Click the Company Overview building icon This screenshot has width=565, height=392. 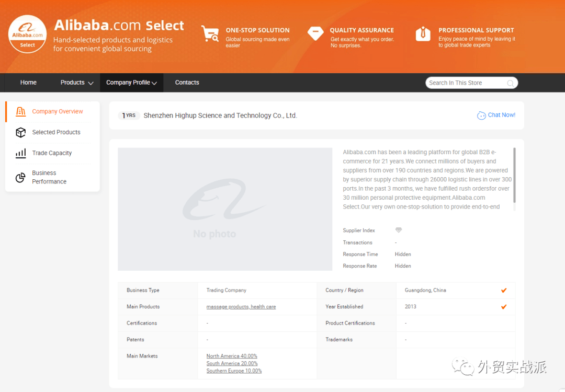coord(20,111)
